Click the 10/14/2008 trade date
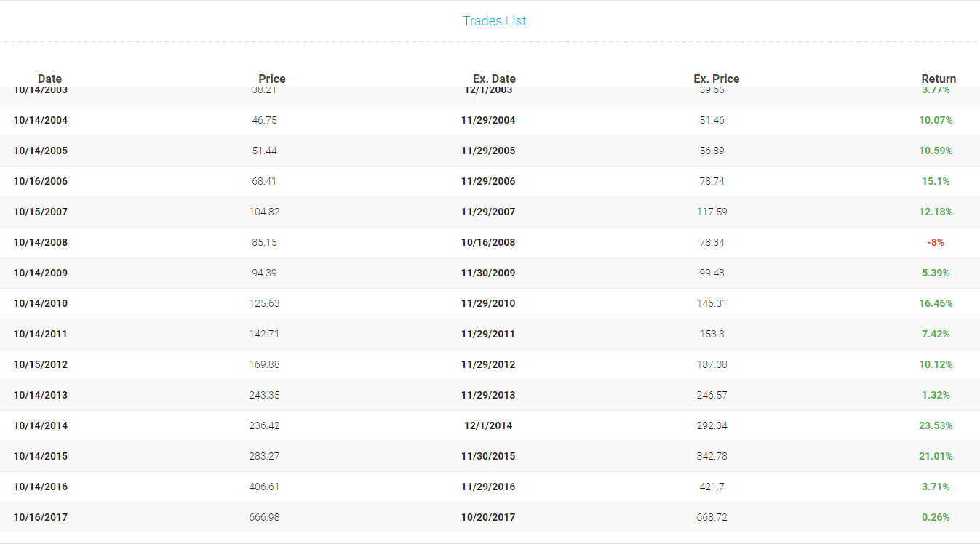The image size is (980, 544). pos(41,242)
